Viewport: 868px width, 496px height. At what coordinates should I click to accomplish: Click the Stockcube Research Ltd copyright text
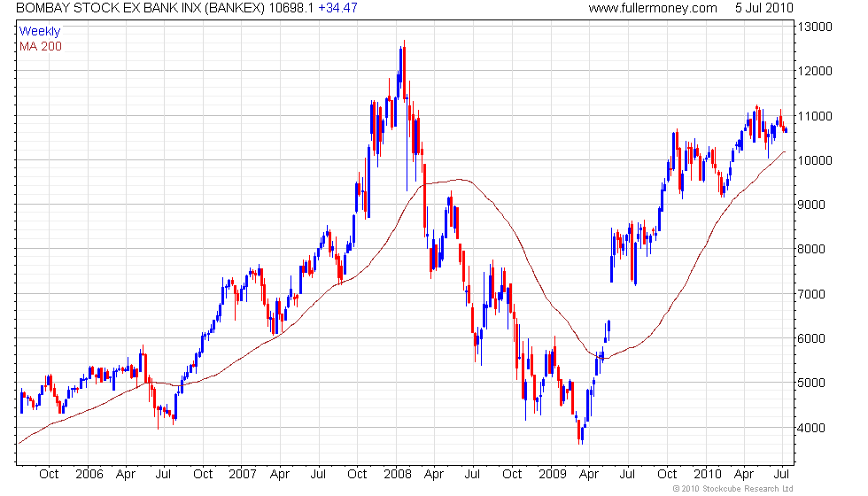733,489
